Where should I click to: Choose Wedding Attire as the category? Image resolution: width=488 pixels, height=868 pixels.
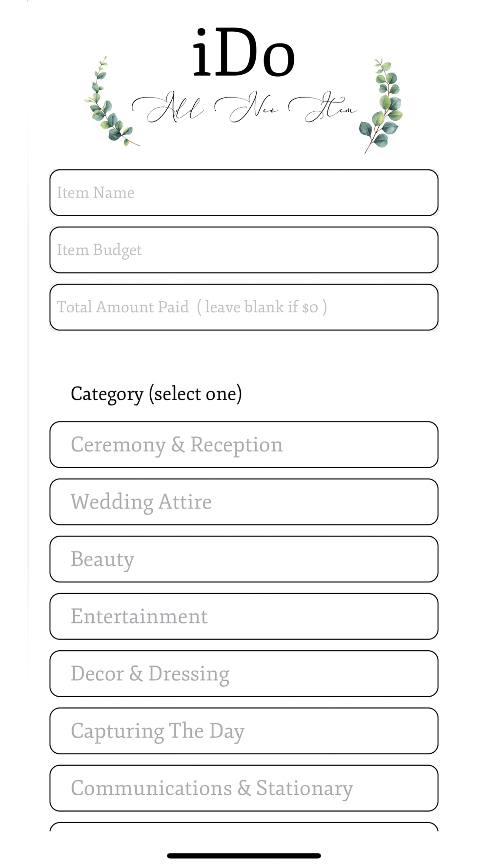[244, 502]
